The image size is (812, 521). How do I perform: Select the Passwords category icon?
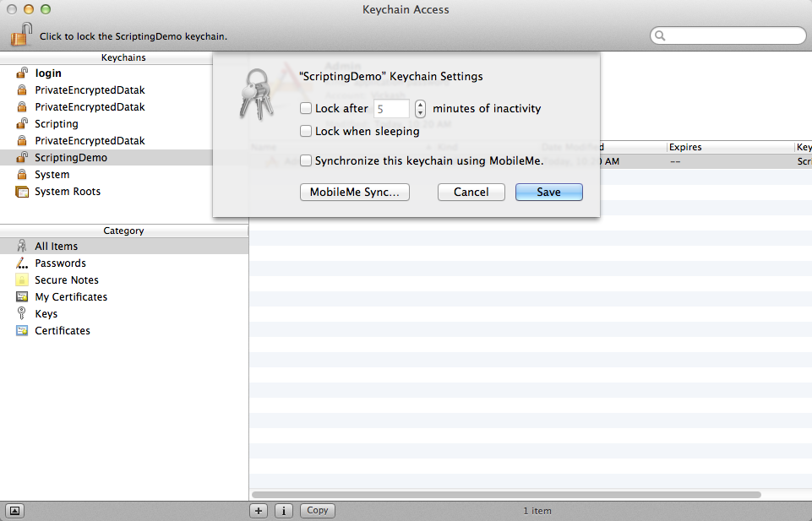click(x=21, y=263)
